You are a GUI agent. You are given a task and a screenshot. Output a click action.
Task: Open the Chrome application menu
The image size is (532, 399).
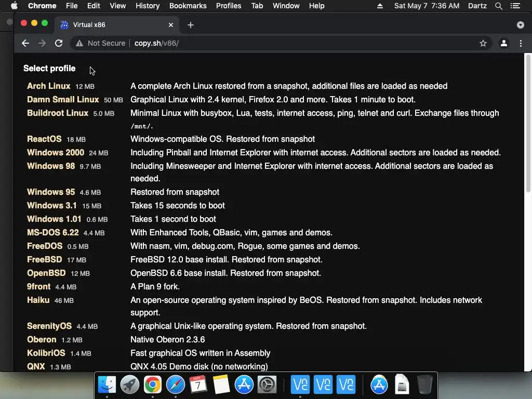pyautogui.click(x=42, y=6)
